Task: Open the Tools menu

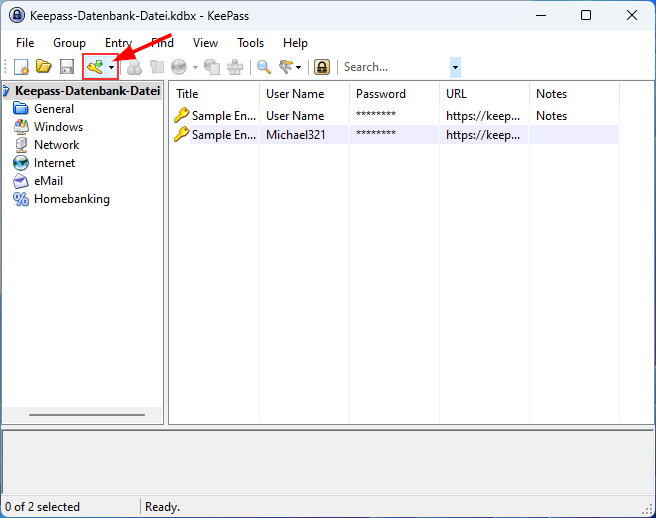Action: pos(251,43)
